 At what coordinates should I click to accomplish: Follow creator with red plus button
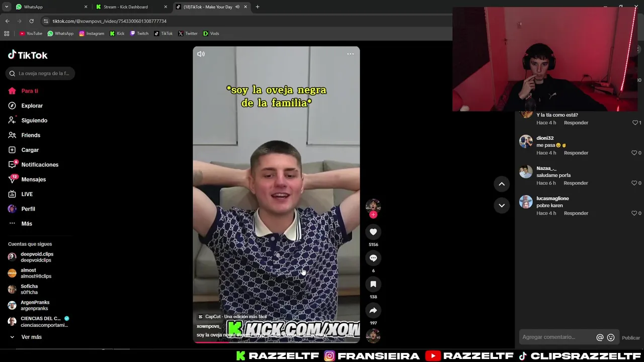(373, 215)
